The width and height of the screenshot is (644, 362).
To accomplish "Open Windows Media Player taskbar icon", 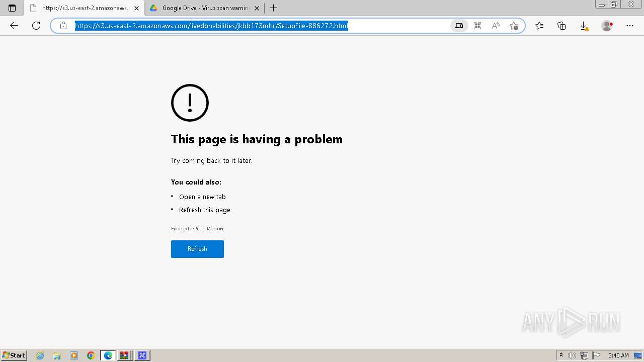I will click(74, 355).
